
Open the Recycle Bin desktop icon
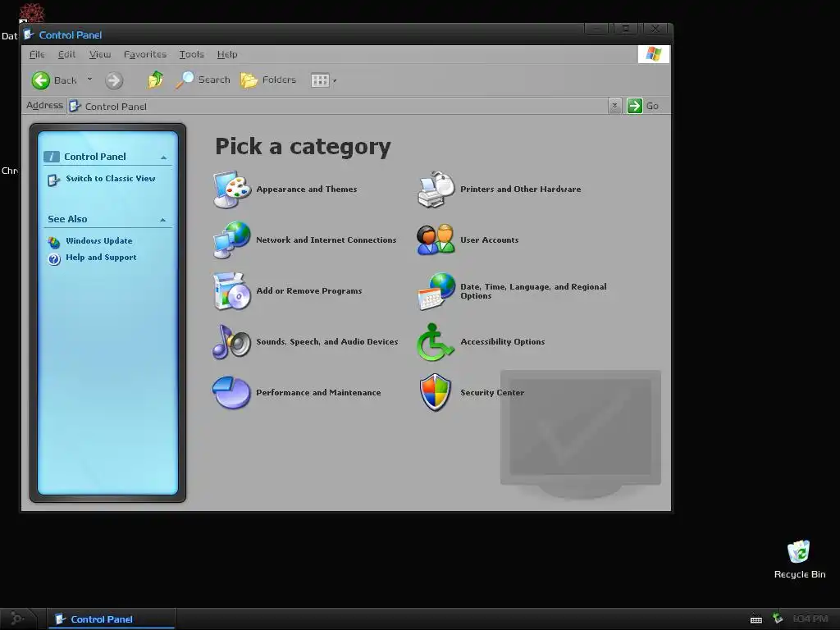coord(799,551)
